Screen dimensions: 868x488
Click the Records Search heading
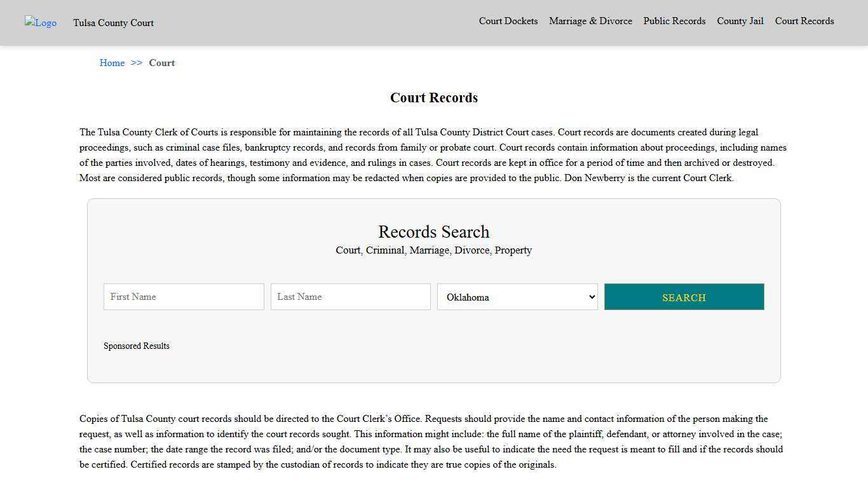pyautogui.click(x=433, y=231)
